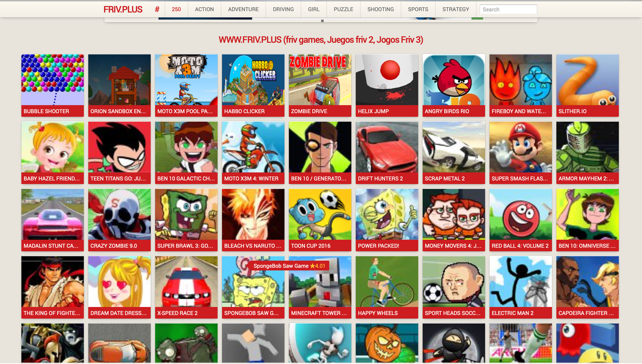The height and width of the screenshot is (364, 642).
Task: Select the SHOOTING category
Action: coord(381,10)
